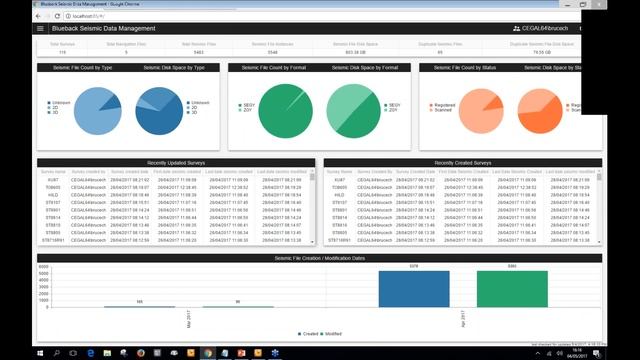Show hidden system tray icons

pos(538,353)
